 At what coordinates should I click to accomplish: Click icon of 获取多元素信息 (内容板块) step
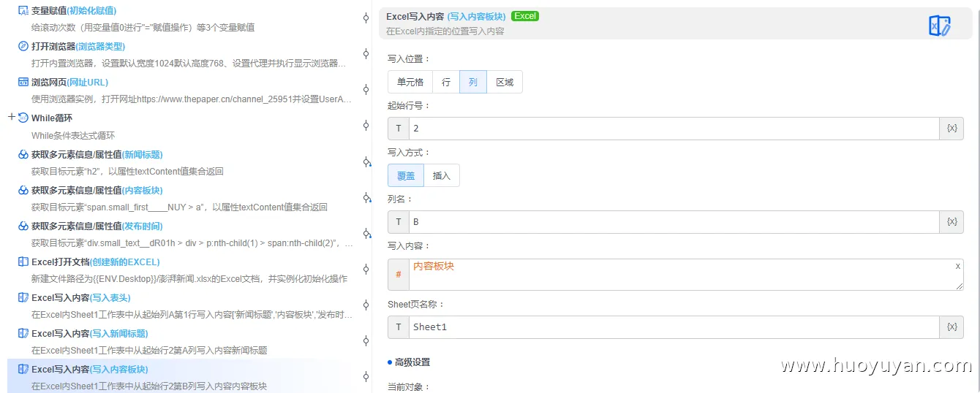[23, 190]
